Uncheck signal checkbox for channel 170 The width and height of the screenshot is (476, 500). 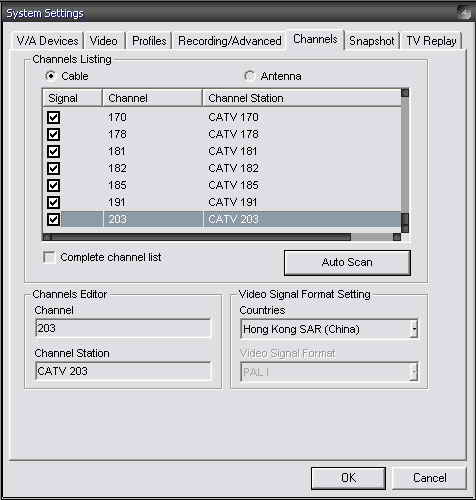[53, 117]
